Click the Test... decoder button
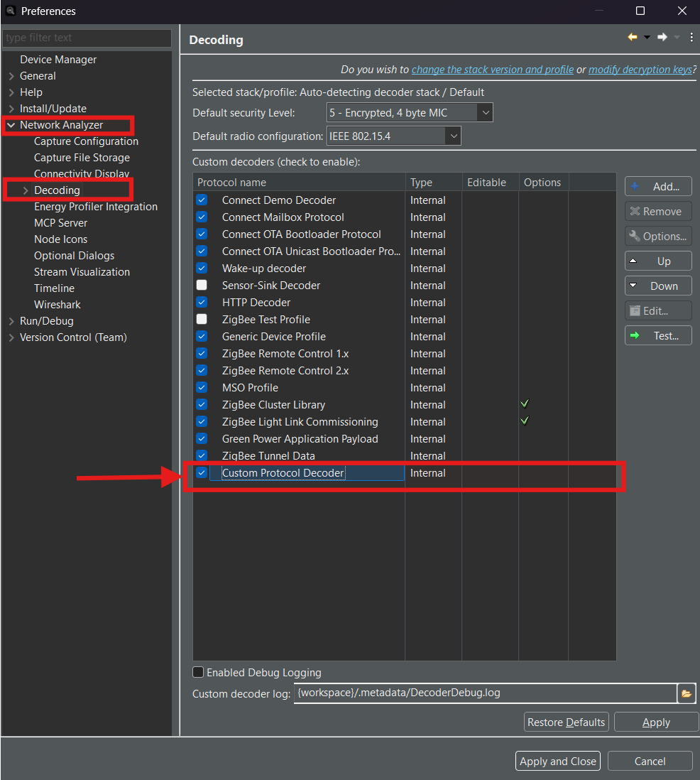700x780 pixels. click(x=658, y=336)
